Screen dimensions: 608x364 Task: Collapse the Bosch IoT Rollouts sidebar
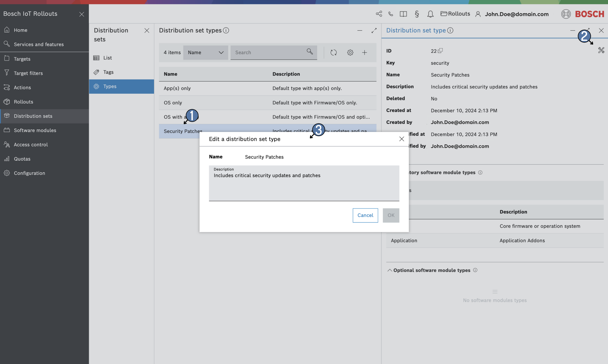(82, 14)
